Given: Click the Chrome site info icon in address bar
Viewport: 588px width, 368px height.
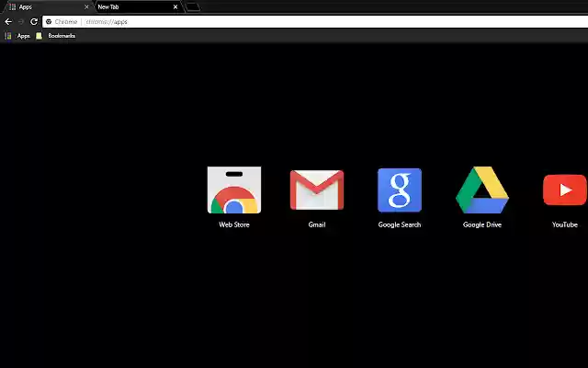Looking at the screenshot, I should [49, 22].
